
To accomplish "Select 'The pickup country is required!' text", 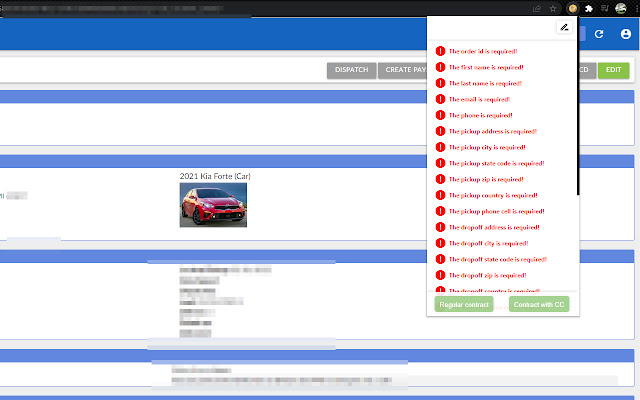I will 493,195.
